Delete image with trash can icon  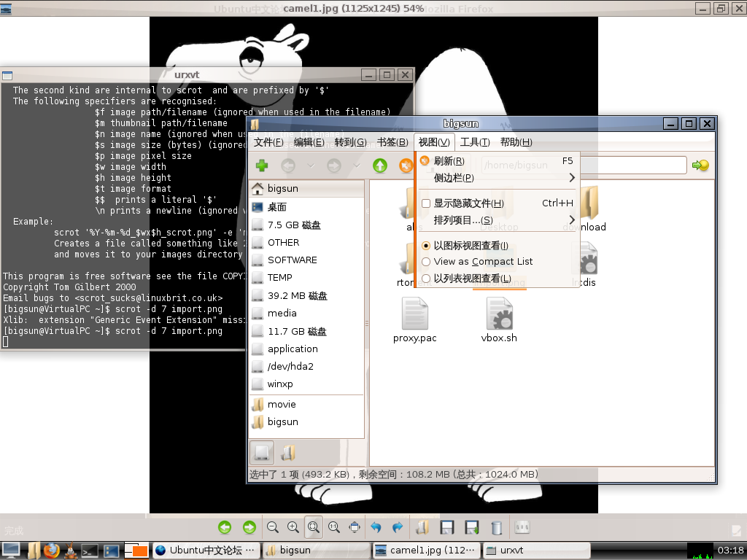(x=496, y=528)
